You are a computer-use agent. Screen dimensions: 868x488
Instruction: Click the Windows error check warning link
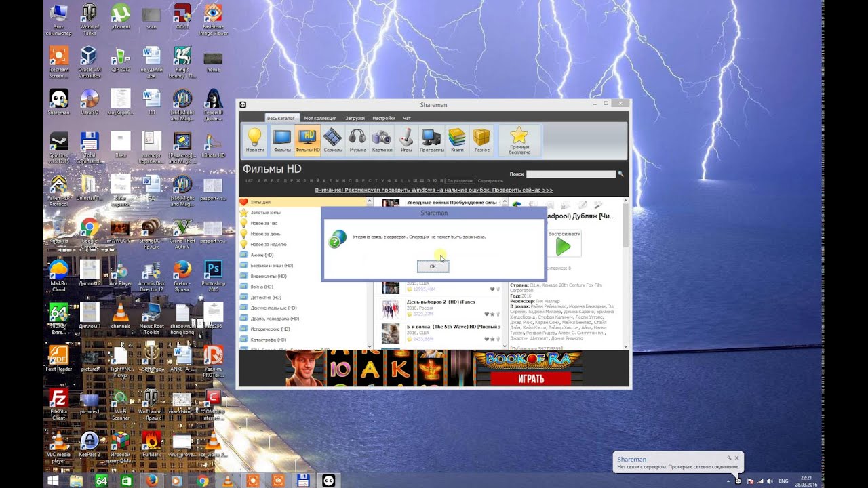[x=434, y=190]
